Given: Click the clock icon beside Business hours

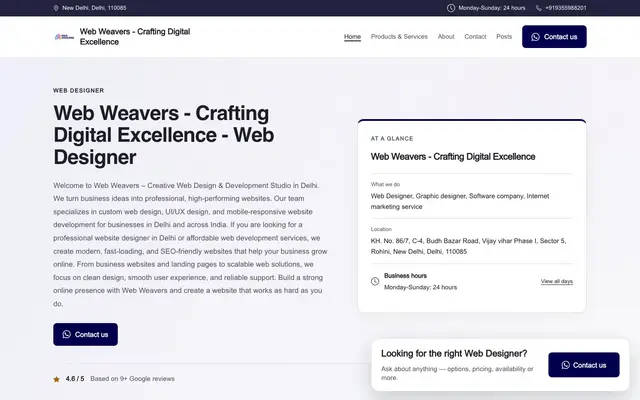Looking at the screenshot, I should click(x=375, y=281).
